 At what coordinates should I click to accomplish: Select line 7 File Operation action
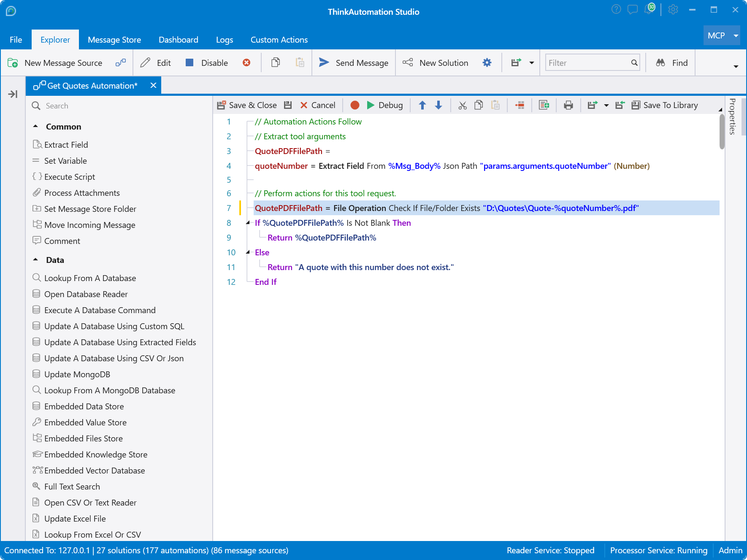coord(487,208)
